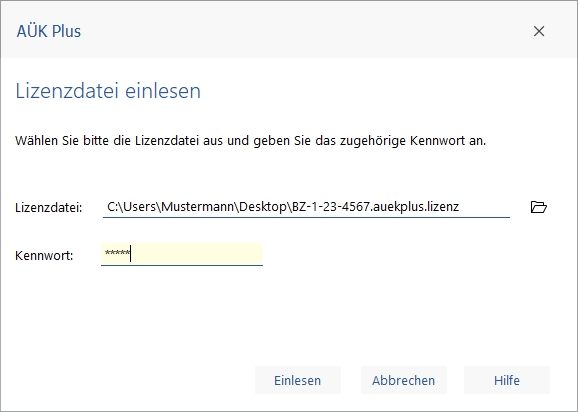
Task: Open the folder browse icon beside Lizenzdatei
Action: tap(539, 207)
